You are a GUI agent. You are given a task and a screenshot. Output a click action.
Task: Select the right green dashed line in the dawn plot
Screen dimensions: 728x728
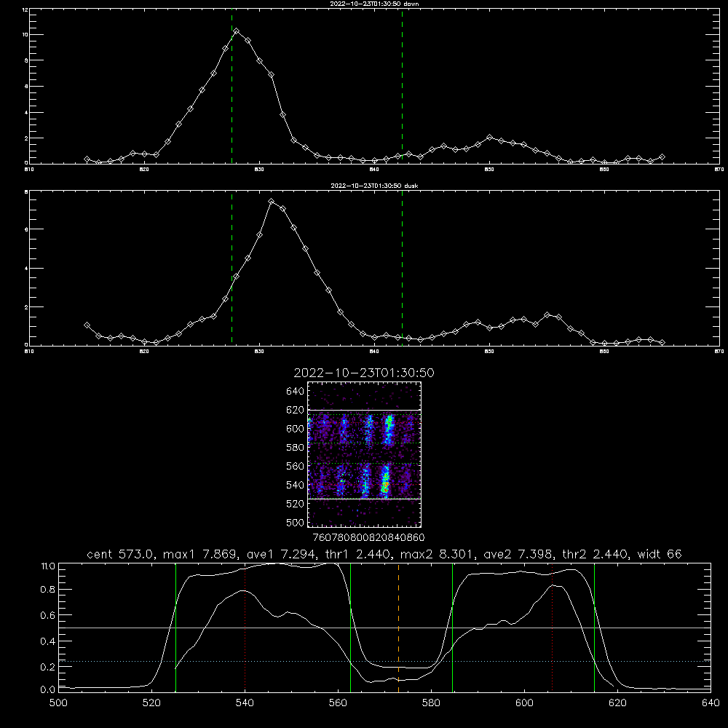pos(402,87)
